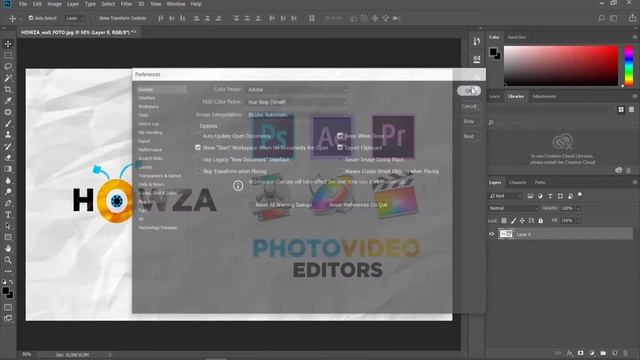Open the Window menu

click(x=176, y=4)
